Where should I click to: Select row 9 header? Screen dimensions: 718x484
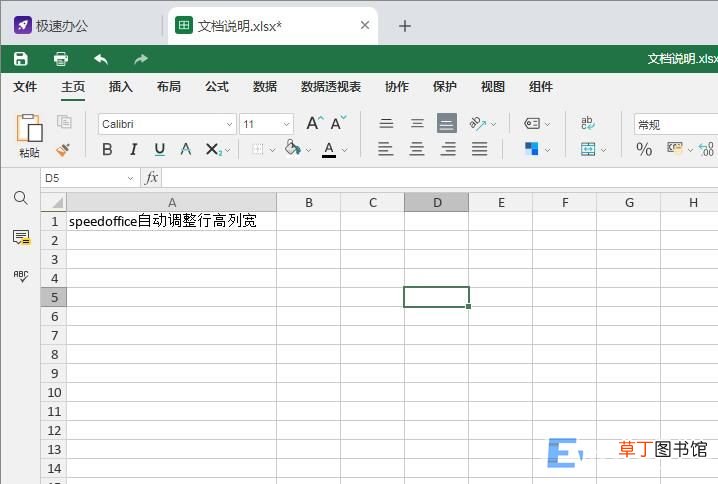(x=54, y=374)
